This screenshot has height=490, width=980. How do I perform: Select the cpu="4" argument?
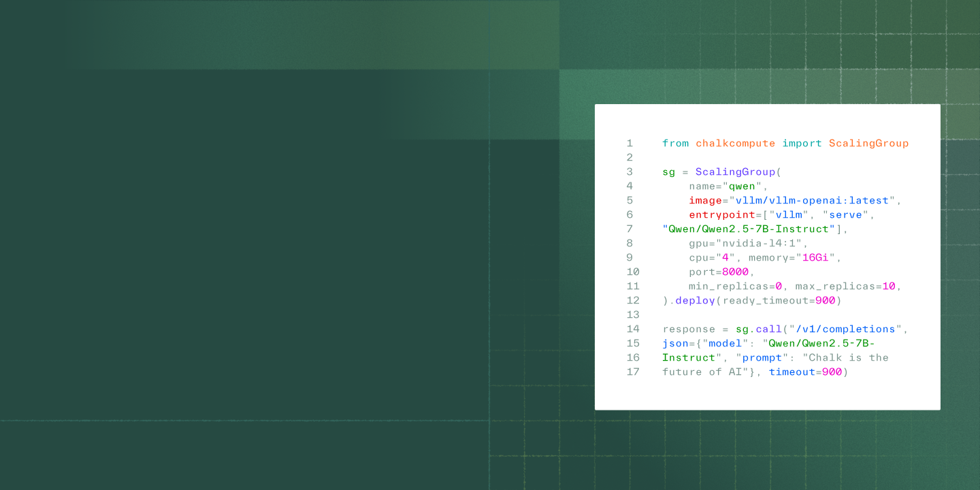(x=712, y=258)
